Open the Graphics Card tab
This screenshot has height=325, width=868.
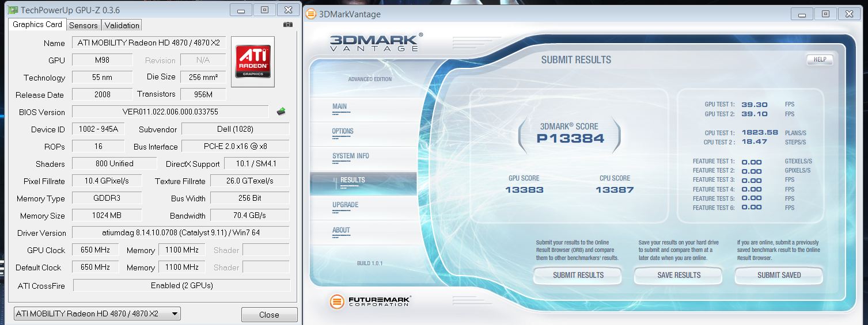tap(37, 25)
